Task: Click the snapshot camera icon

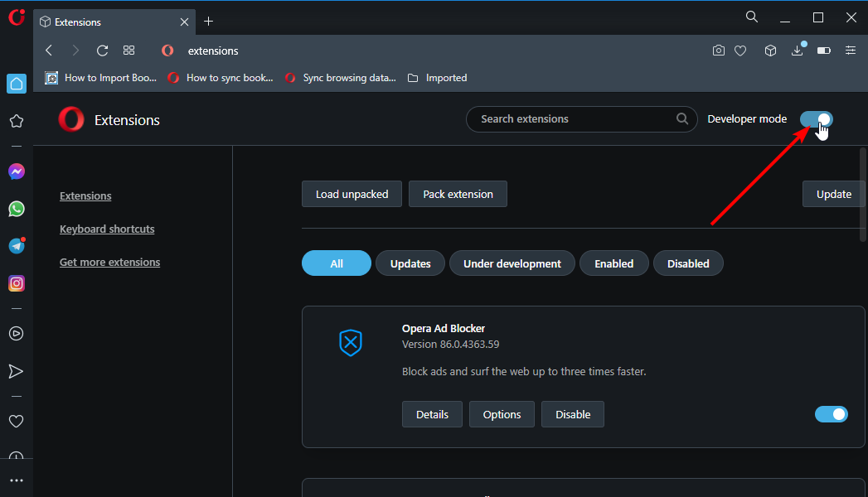Action: (x=719, y=51)
